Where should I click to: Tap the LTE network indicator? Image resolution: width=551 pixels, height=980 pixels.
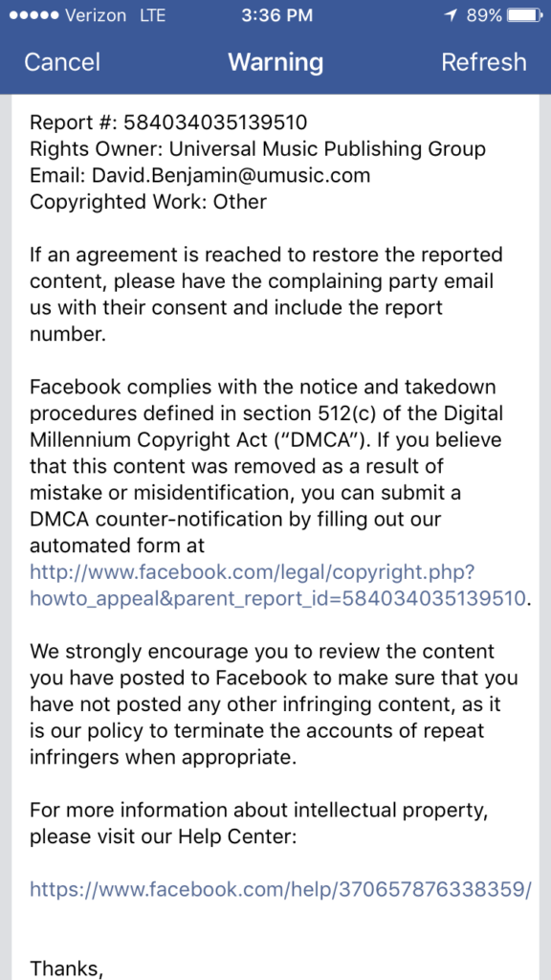pos(153,15)
